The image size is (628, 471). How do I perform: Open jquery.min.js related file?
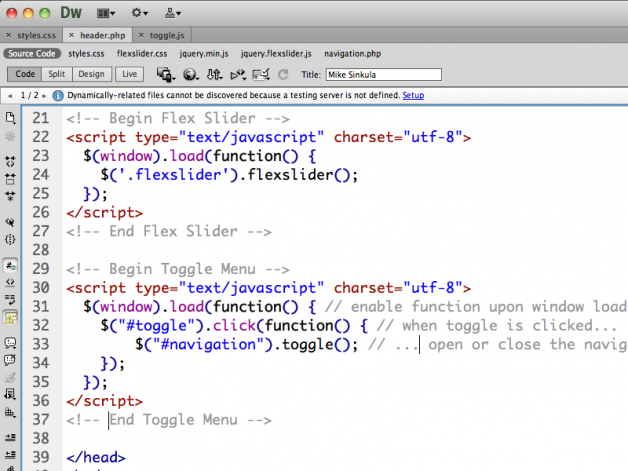[204, 54]
